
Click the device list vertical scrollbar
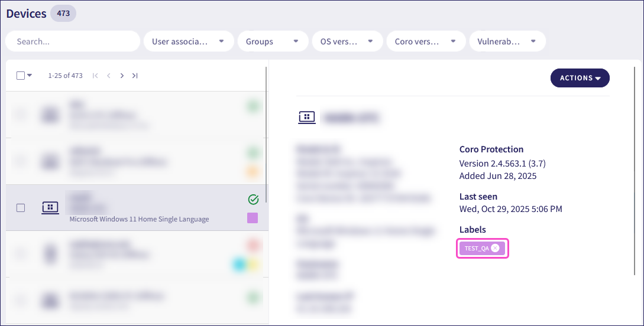click(x=267, y=135)
